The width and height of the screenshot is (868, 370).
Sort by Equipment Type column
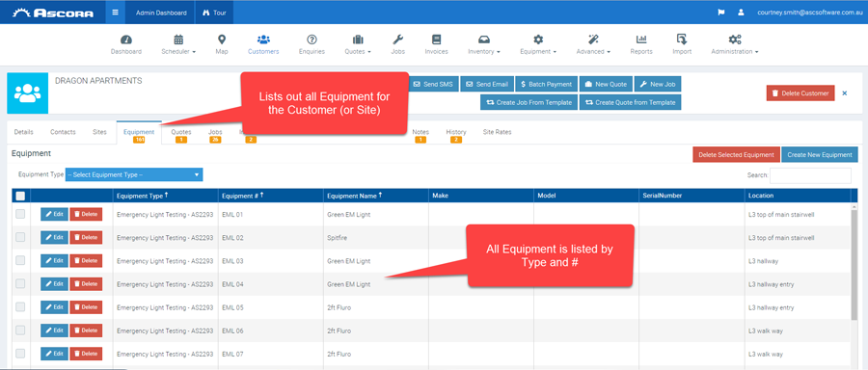click(x=165, y=196)
